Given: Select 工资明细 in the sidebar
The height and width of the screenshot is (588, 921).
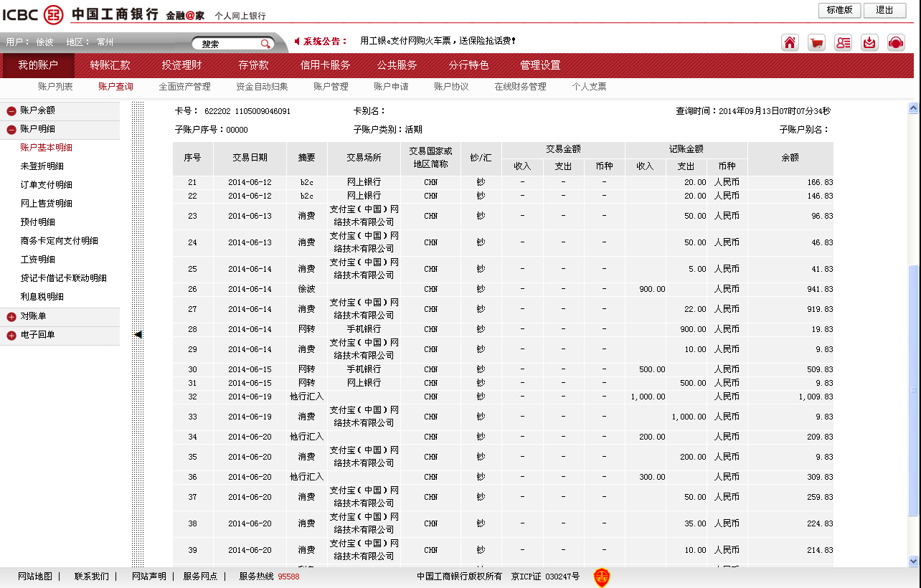Looking at the screenshot, I should [37, 260].
